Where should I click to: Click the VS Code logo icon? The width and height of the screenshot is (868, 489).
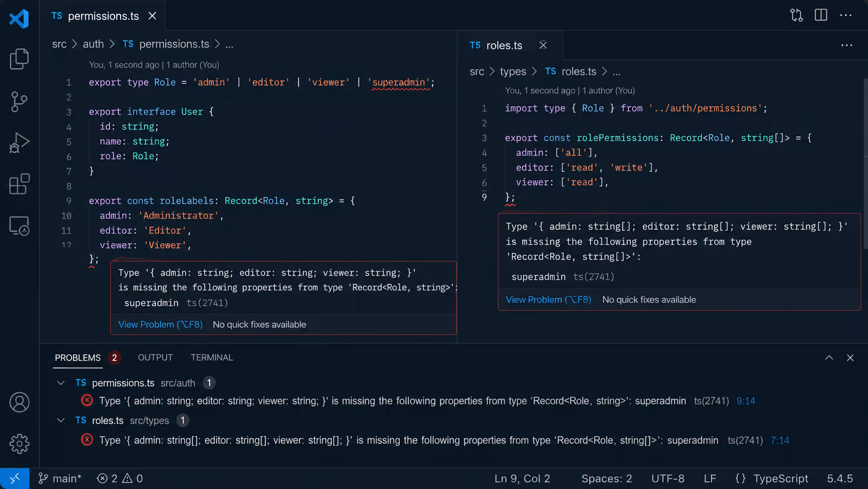point(19,19)
